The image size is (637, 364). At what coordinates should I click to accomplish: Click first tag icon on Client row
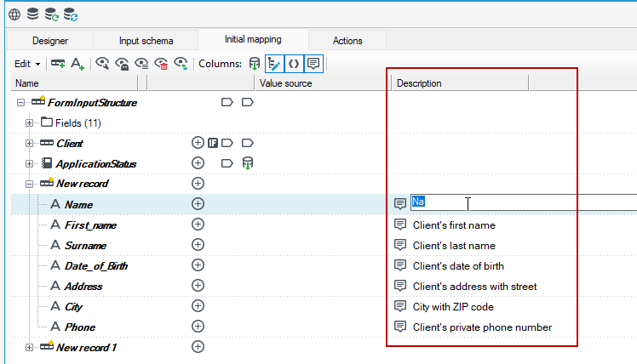coord(227,143)
